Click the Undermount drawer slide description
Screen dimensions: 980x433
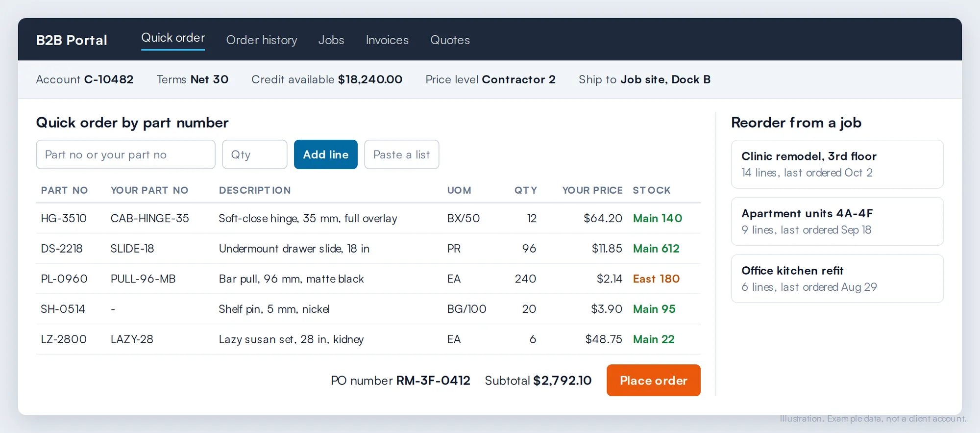294,249
